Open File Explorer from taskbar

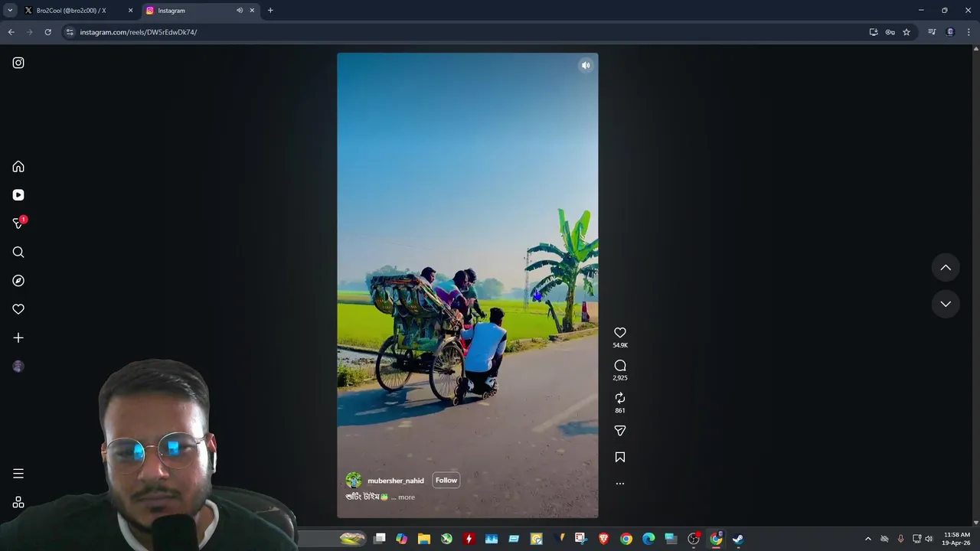(424, 539)
